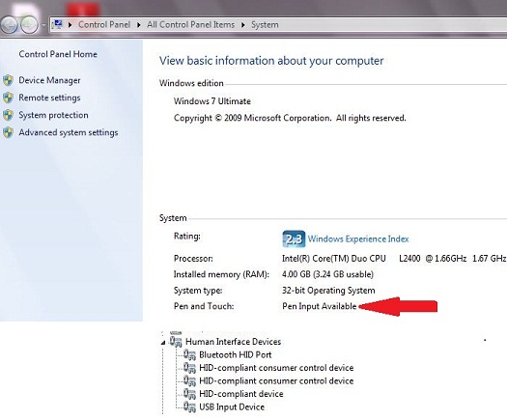Click the 'Processor:' label
This screenshot has height=420, width=507.
point(193,259)
